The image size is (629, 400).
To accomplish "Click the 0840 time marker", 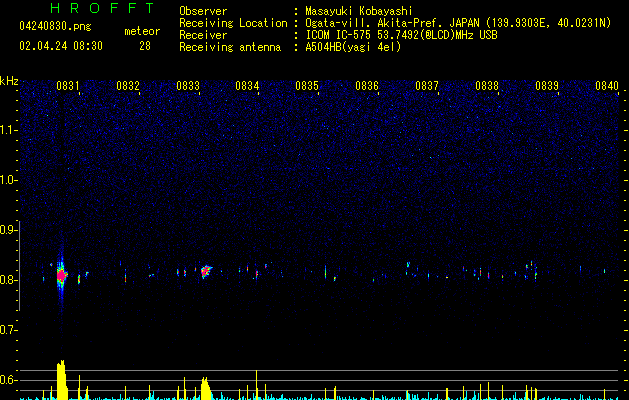I will tap(607, 86).
